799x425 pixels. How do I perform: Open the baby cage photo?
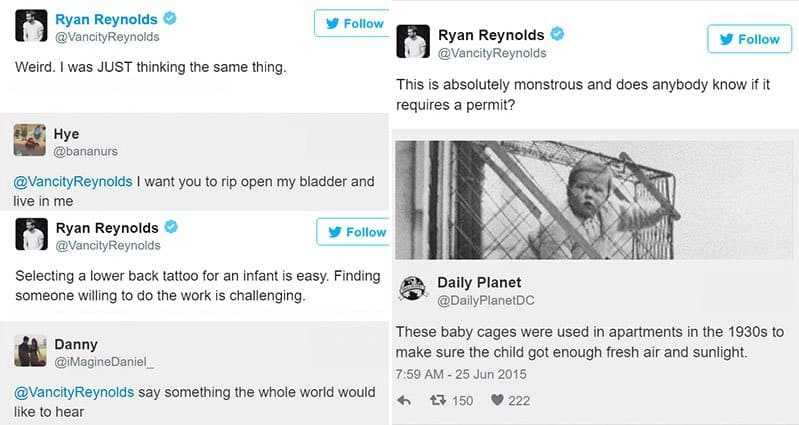(x=594, y=199)
